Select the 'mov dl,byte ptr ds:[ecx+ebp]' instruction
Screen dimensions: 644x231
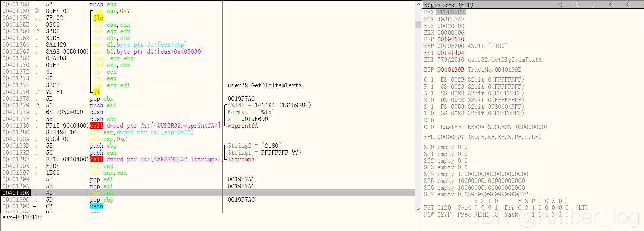pyautogui.click(x=140, y=45)
